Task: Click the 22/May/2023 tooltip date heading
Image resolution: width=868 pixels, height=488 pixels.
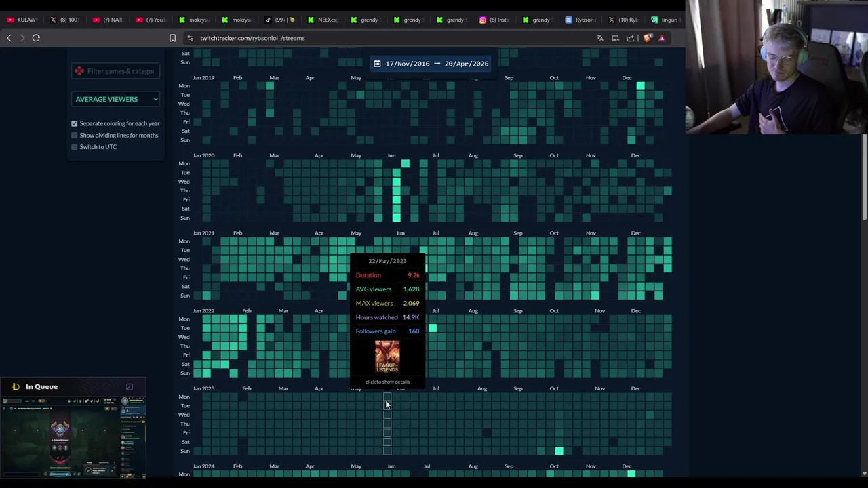Action: pyautogui.click(x=387, y=261)
